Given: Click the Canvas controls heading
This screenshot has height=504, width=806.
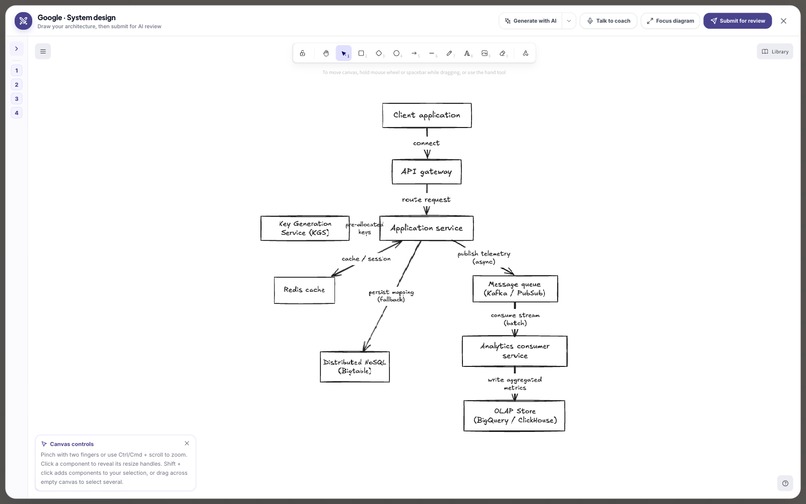Looking at the screenshot, I should click(71, 444).
